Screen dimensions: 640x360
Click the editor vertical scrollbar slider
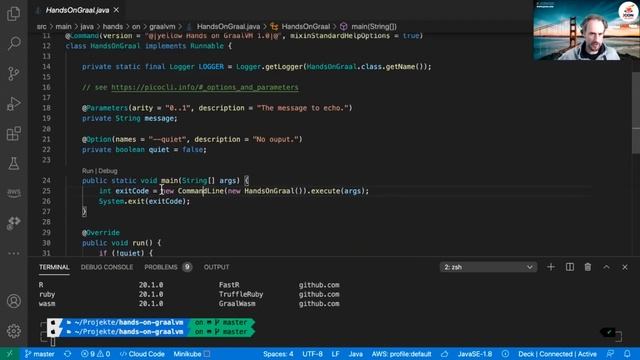(x=636, y=113)
